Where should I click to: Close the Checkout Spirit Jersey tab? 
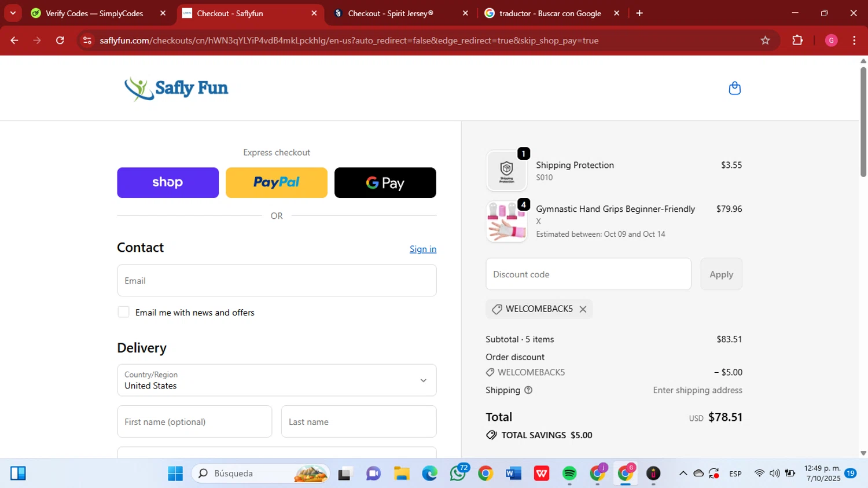tap(465, 13)
